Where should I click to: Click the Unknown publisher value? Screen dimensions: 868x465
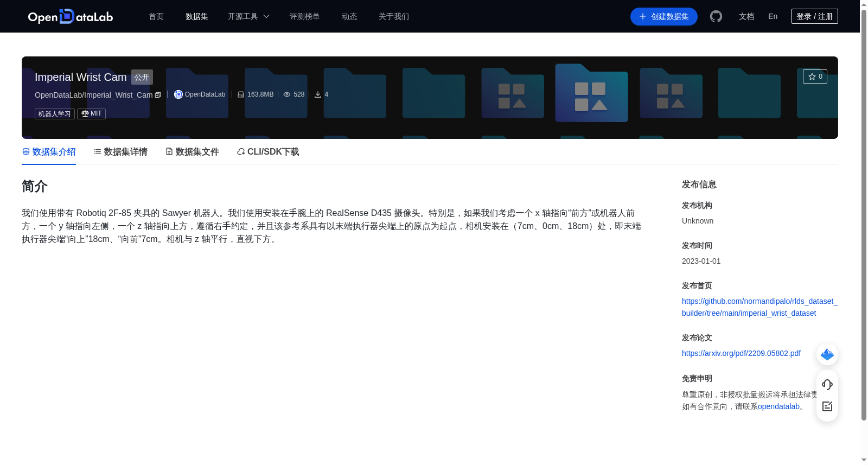point(698,221)
